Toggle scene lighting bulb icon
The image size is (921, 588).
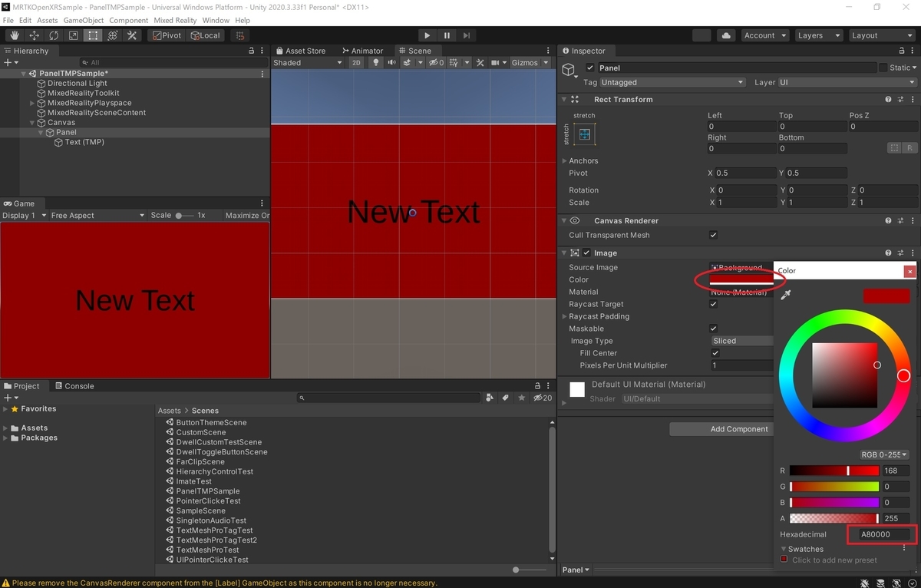click(x=375, y=63)
